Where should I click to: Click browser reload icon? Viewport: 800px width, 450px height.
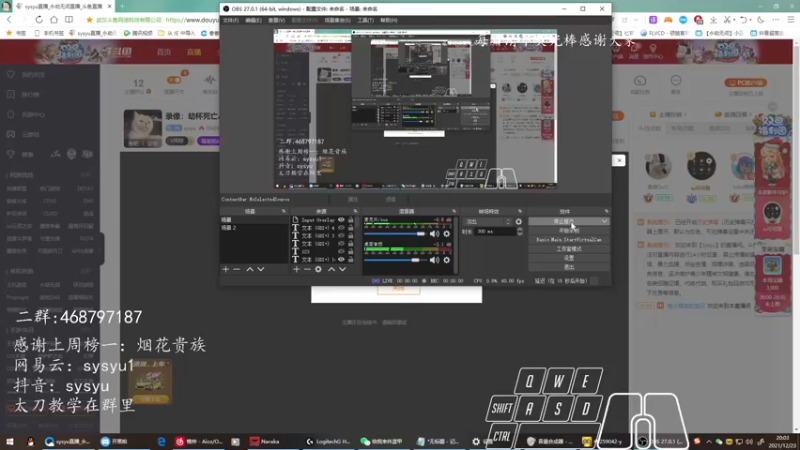click(x=39, y=19)
